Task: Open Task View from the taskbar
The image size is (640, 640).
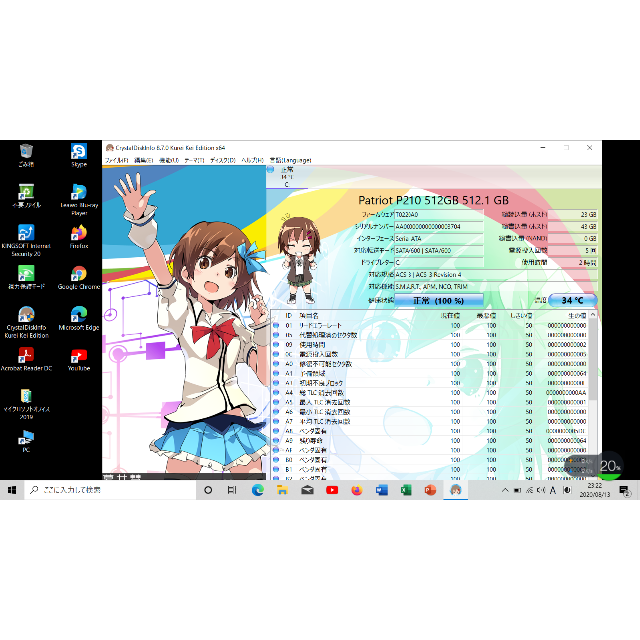Action: (232, 490)
